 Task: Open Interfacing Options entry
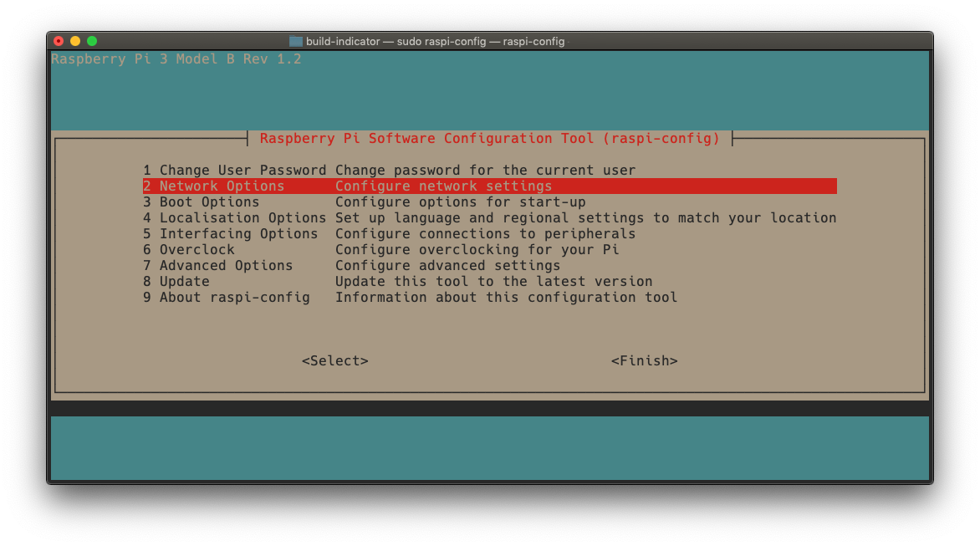pos(490,233)
